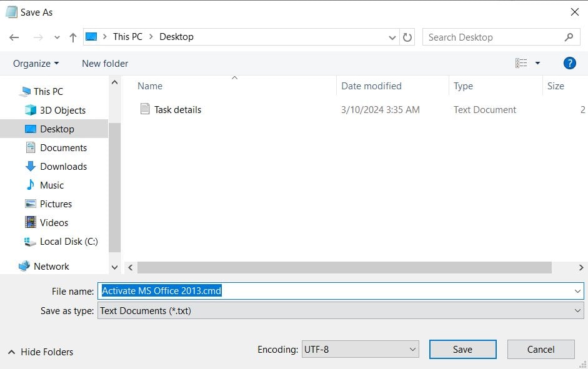Open the Encoding UTF-8 dropdown
The height and width of the screenshot is (369, 588).
361,349
